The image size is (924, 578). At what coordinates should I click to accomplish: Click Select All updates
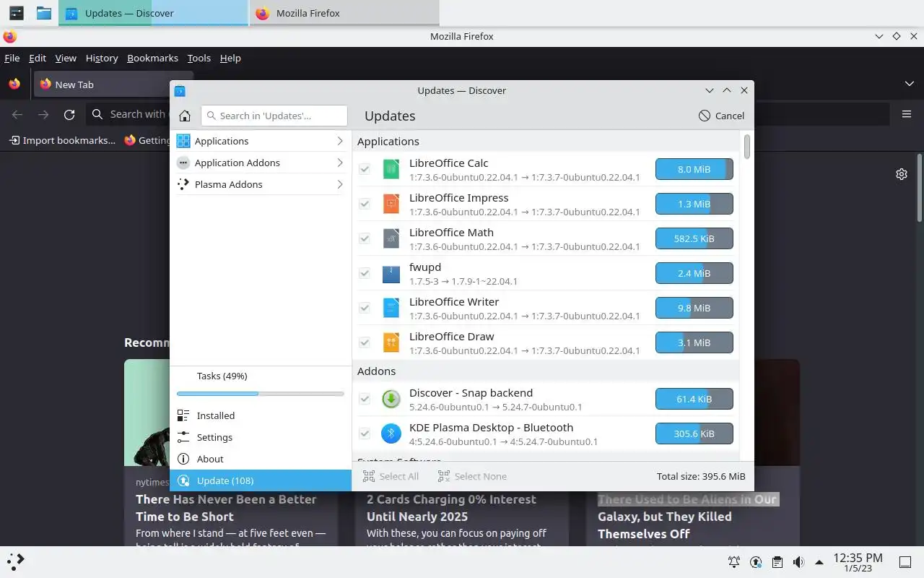click(x=391, y=476)
